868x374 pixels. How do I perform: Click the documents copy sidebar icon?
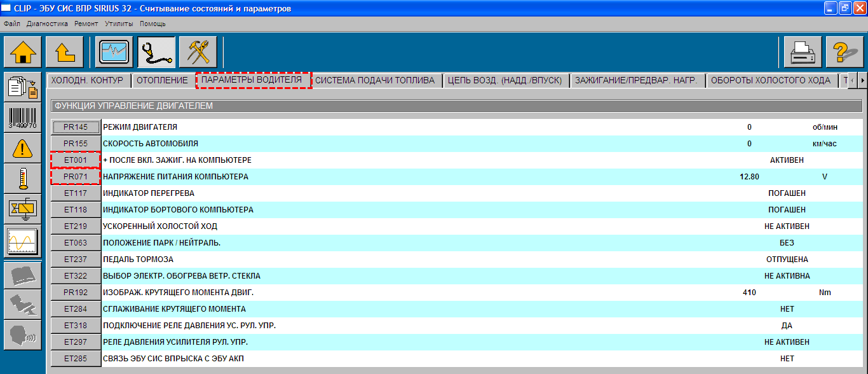22,88
